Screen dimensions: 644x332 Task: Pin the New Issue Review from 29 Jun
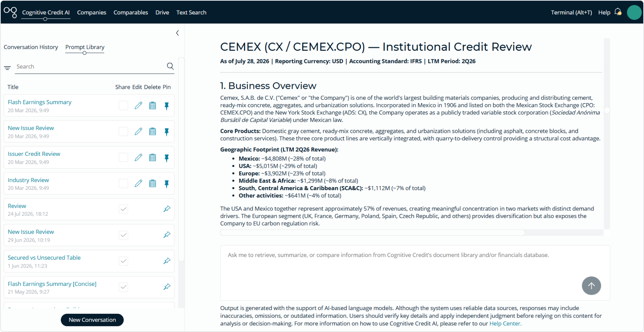tap(167, 235)
